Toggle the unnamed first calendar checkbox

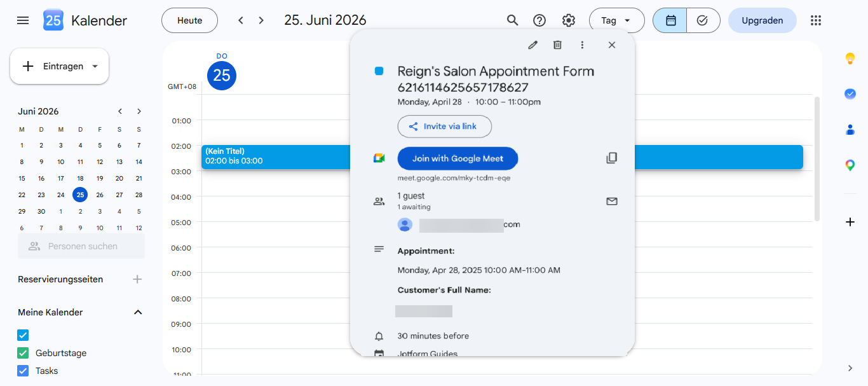pyautogui.click(x=23, y=335)
